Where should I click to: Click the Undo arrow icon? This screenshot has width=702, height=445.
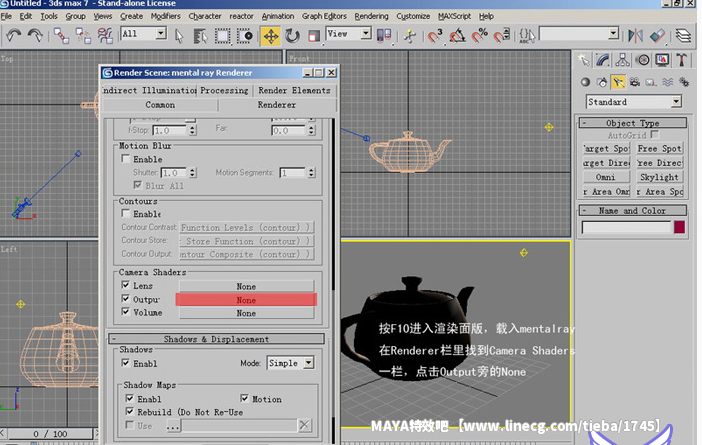(x=14, y=35)
